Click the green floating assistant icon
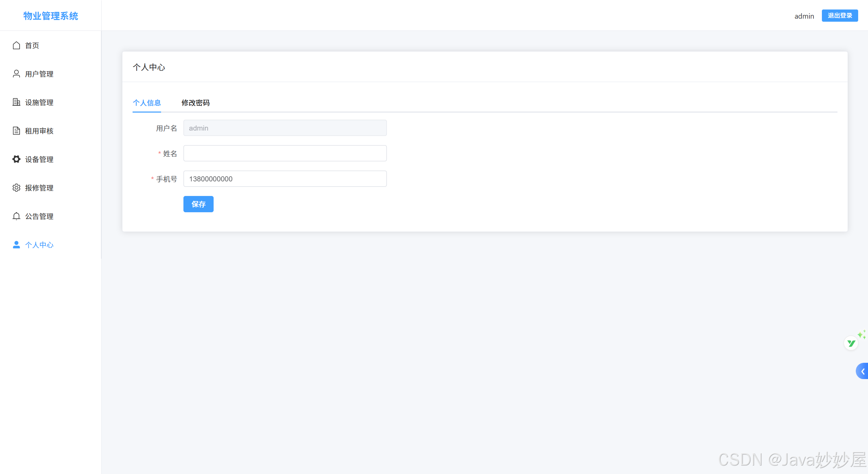 click(x=851, y=343)
